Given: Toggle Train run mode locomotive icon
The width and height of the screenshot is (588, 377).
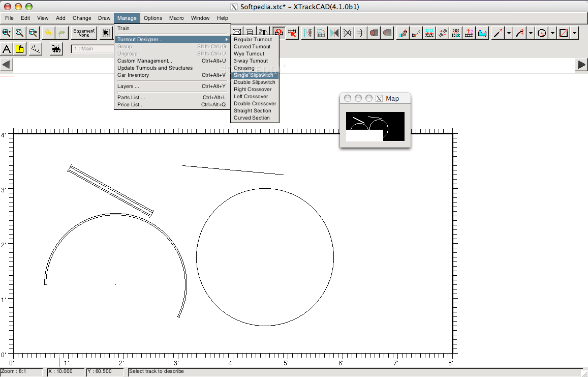Looking at the screenshot, I should coord(56,49).
